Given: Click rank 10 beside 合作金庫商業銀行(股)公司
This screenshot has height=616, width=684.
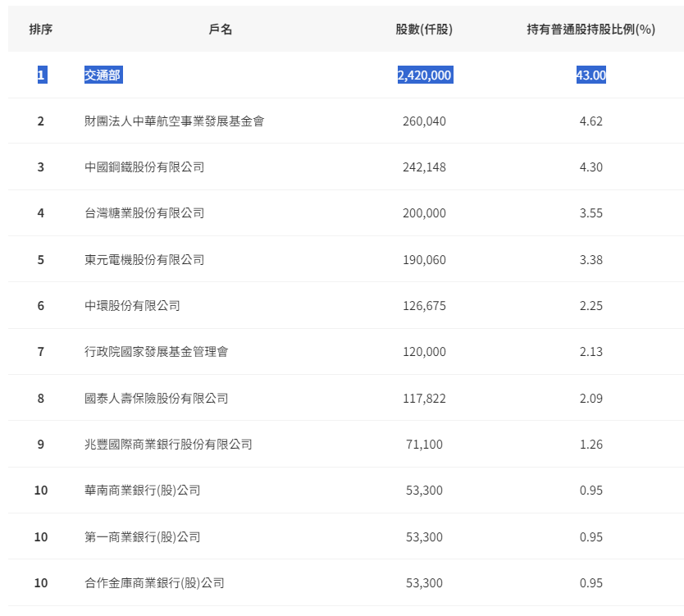Looking at the screenshot, I should [x=41, y=583].
